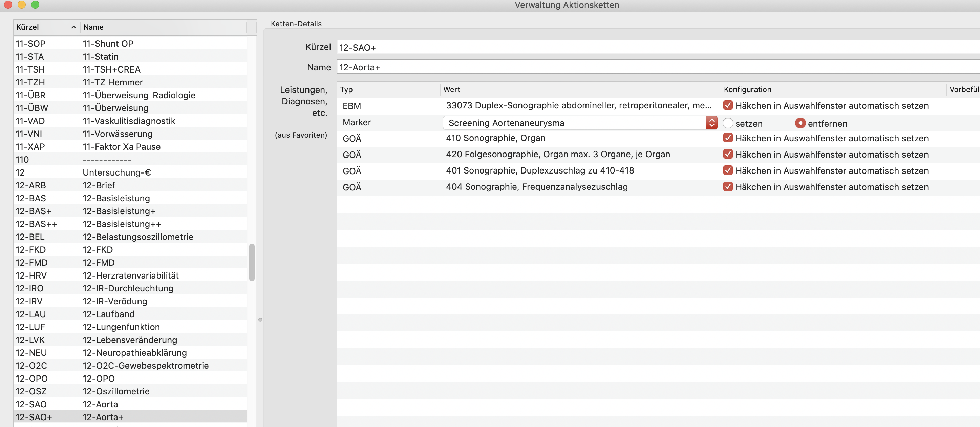Select row 11-VAD Vaskulitisdiagnostik
This screenshot has width=980, height=427.
tap(130, 121)
